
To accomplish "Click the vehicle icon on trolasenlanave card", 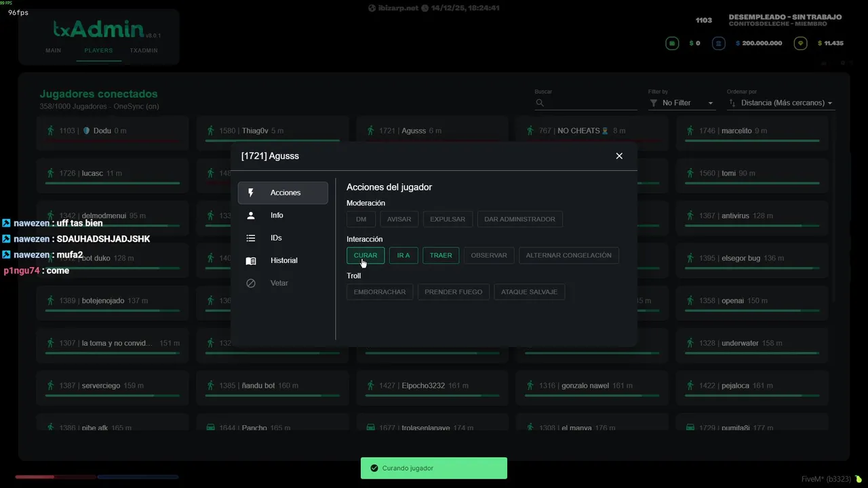I will tap(370, 428).
